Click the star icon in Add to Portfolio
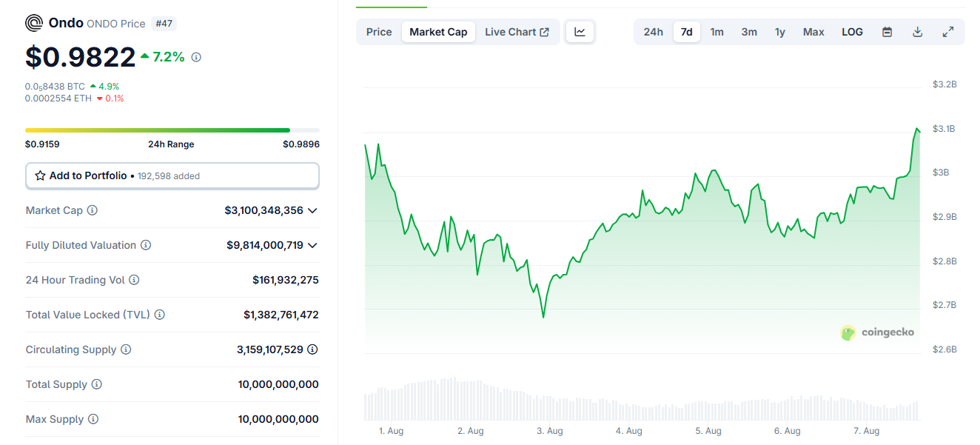The image size is (980, 445). pyautogui.click(x=40, y=175)
